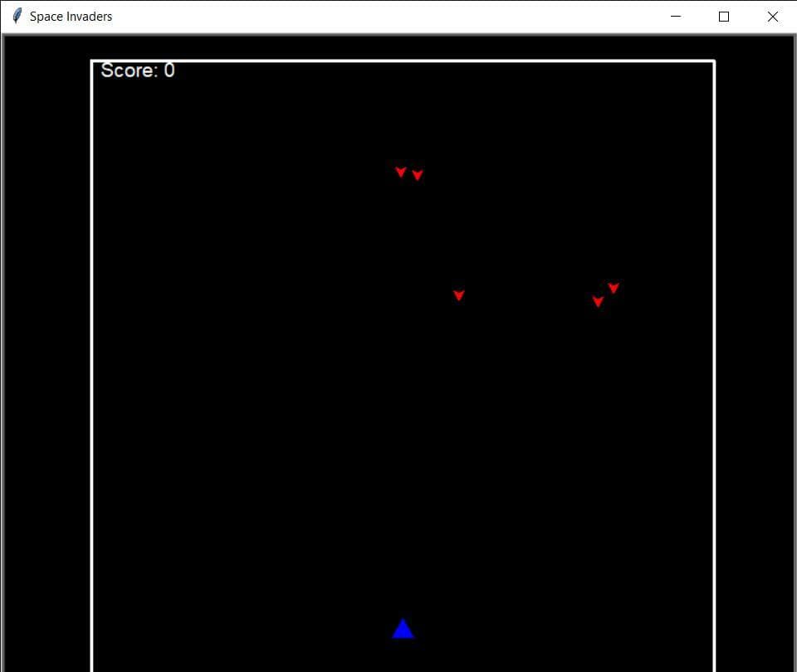
Task: Click the topmost-left red invader
Action: (x=400, y=173)
